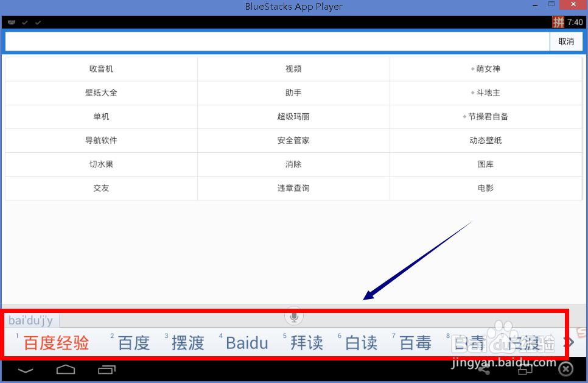Image resolution: width=588 pixels, height=383 pixels.
Task: Click the 收音机 suggestion
Action: pyautogui.click(x=101, y=69)
